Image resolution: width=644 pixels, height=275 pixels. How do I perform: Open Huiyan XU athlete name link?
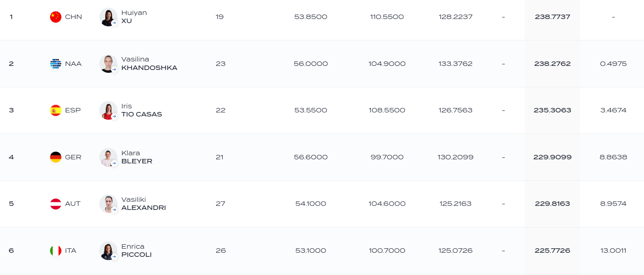coord(134,17)
